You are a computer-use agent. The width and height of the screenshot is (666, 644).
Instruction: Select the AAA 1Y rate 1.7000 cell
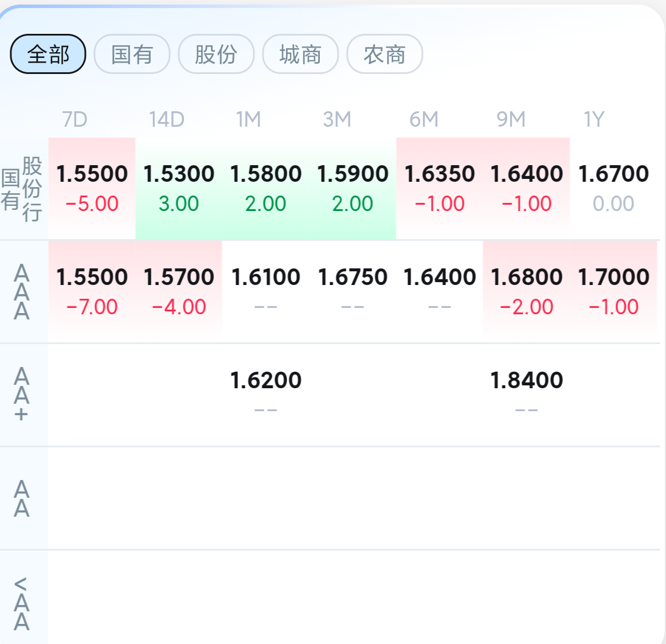(x=613, y=292)
